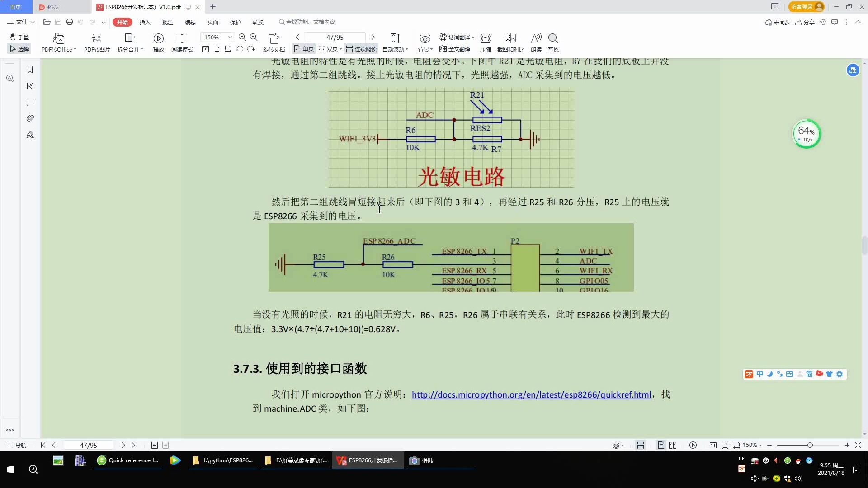868x488 pixels.
Task: Start 朗读 (read aloud) for the document
Action: (x=536, y=42)
